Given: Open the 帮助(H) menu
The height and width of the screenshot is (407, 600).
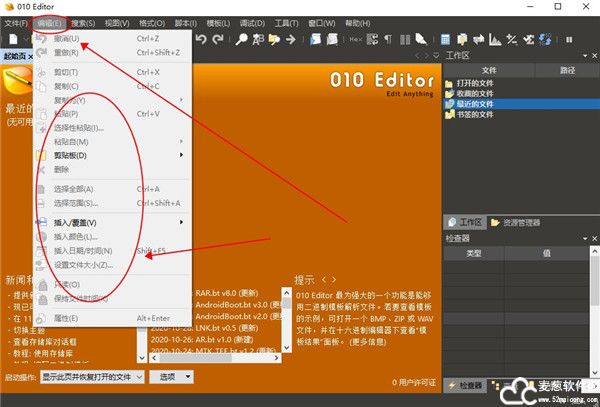Looking at the screenshot, I should click(x=357, y=23).
